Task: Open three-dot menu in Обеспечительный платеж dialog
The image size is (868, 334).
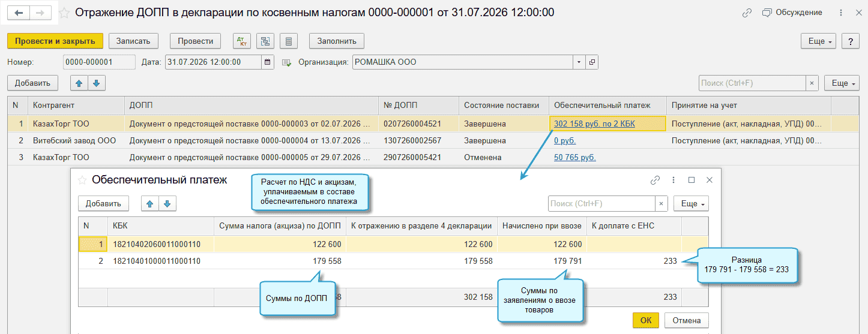Action: (674, 179)
